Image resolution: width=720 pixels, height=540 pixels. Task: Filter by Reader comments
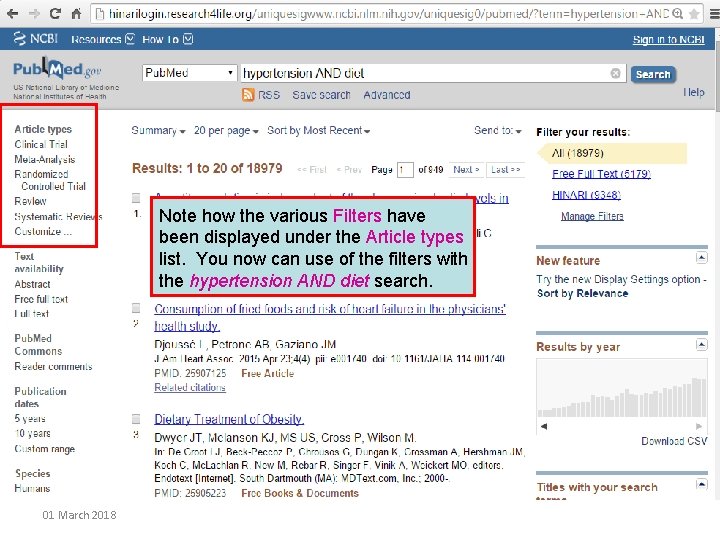coord(53,366)
